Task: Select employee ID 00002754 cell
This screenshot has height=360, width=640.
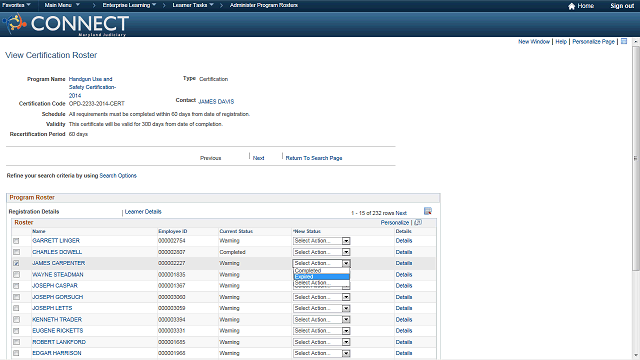Action: tap(171, 241)
